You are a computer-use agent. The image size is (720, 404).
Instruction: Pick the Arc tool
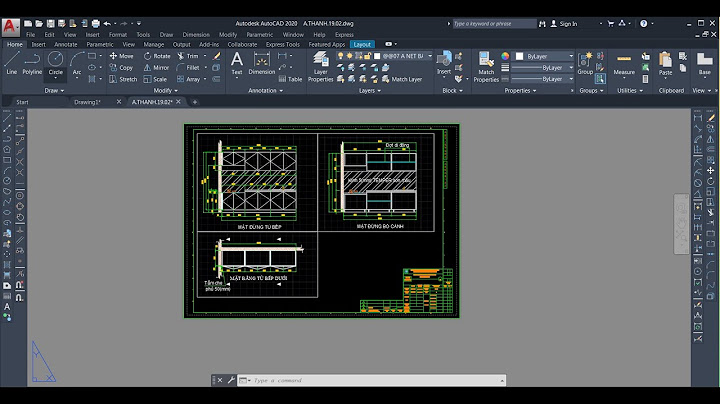(x=77, y=63)
